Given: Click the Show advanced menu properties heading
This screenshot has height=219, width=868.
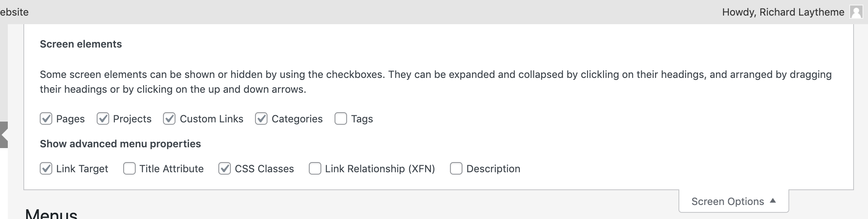Looking at the screenshot, I should [120, 144].
